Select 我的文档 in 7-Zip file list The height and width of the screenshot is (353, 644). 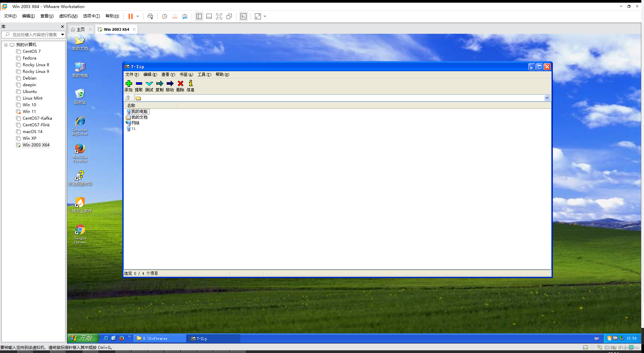click(137, 117)
